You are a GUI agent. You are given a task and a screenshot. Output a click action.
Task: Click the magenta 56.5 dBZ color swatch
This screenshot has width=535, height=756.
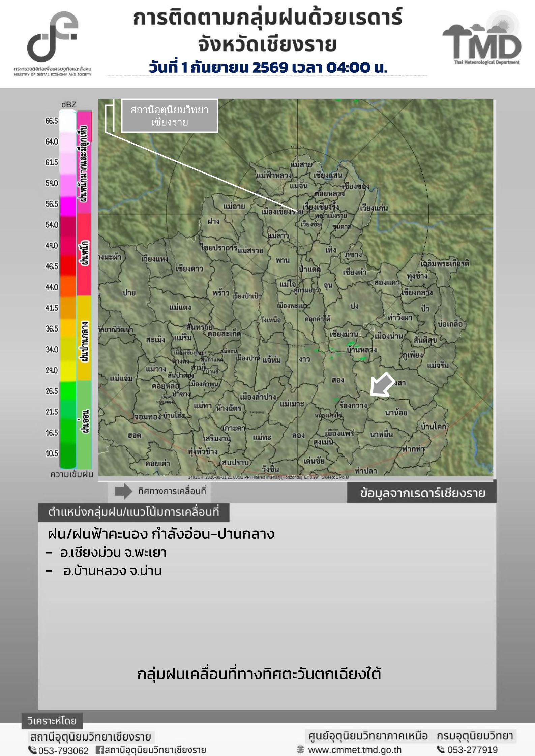click(68, 206)
